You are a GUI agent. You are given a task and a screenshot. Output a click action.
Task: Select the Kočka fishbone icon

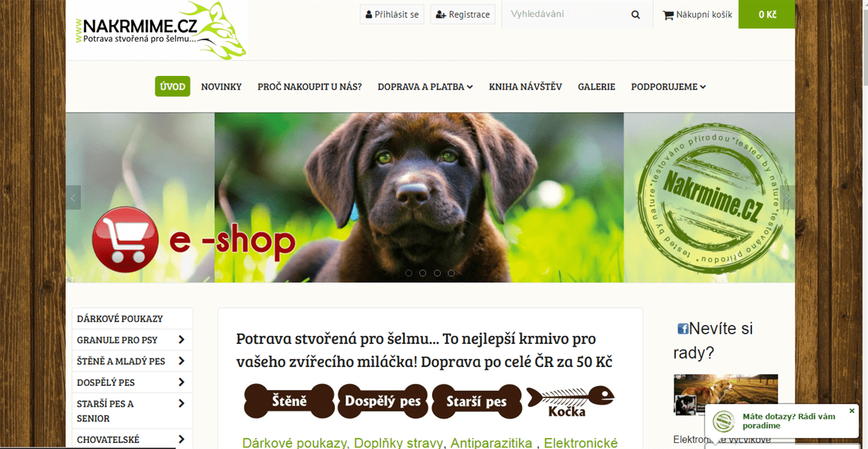click(570, 400)
